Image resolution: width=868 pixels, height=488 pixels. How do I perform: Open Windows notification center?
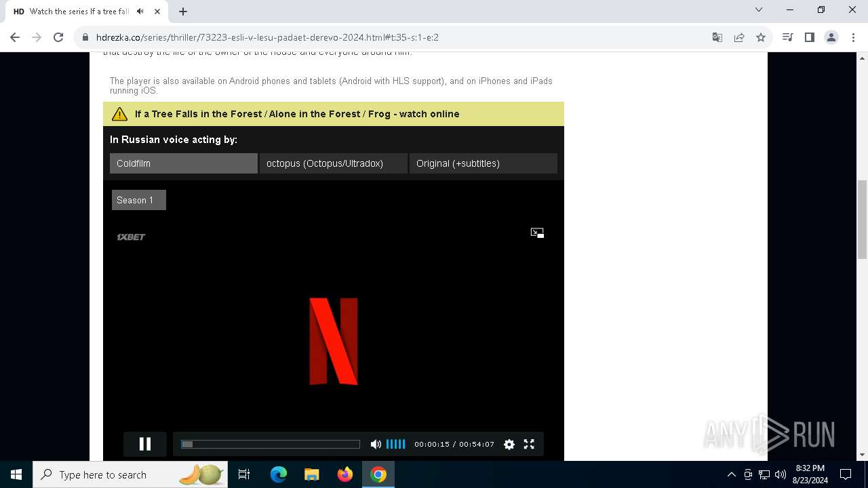[846, 474]
